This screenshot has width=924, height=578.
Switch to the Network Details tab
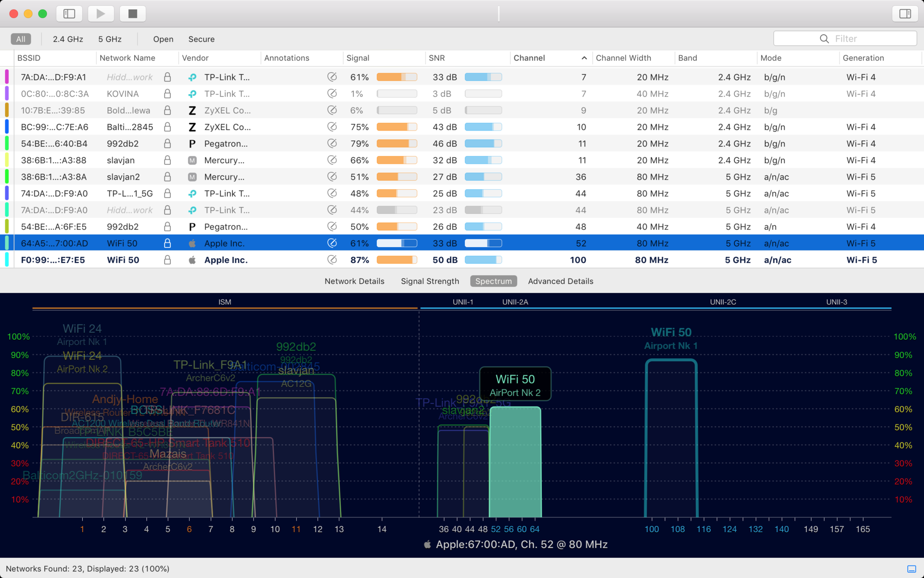point(354,281)
